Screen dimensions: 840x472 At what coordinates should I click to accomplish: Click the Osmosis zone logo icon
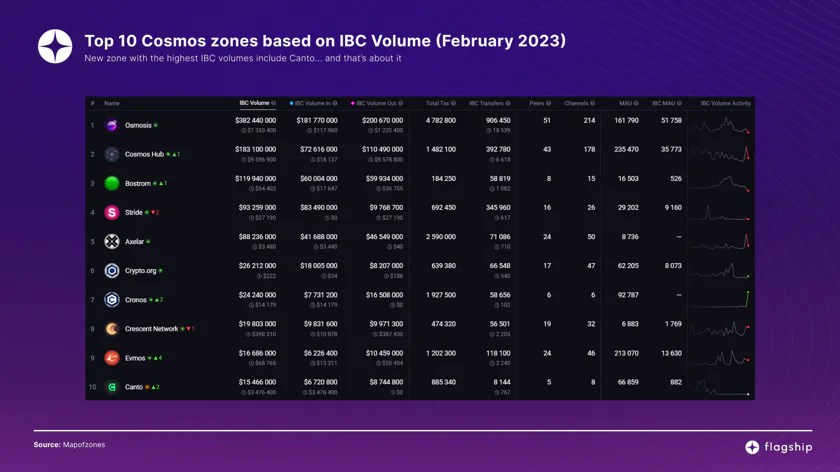[111, 125]
